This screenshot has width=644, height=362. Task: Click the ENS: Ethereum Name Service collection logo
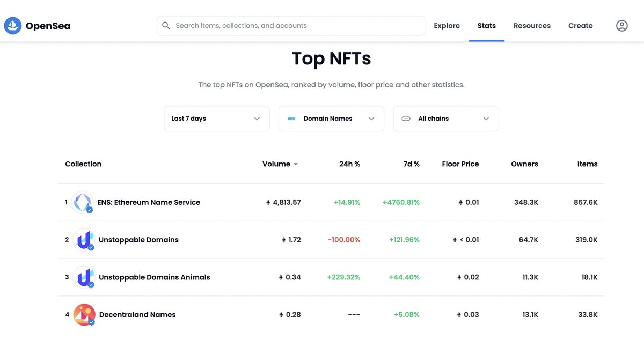click(83, 202)
